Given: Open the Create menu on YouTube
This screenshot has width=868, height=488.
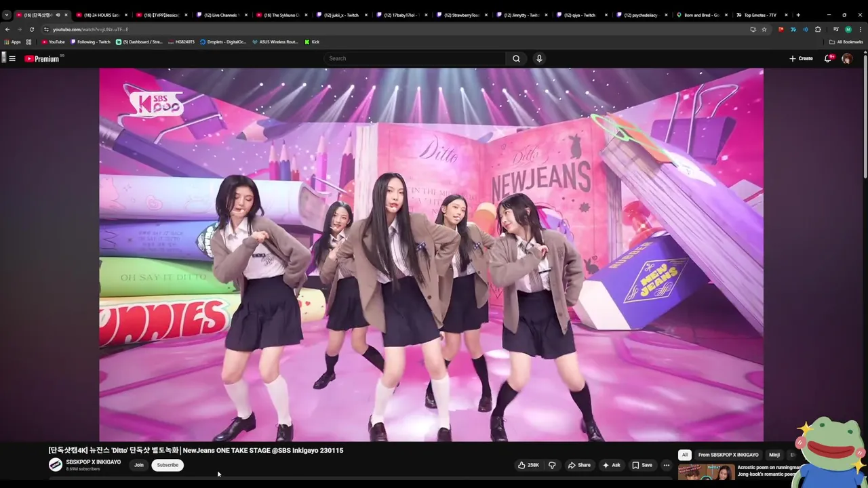Looking at the screenshot, I should click(x=801, y=58).
